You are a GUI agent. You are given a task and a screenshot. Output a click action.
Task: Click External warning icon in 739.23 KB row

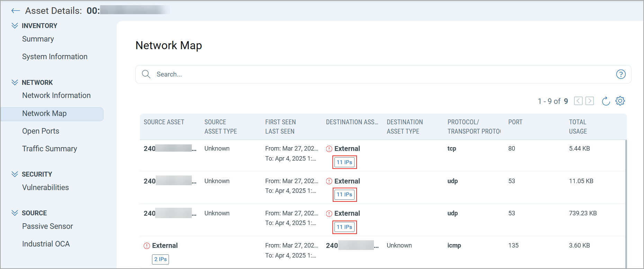329,214
